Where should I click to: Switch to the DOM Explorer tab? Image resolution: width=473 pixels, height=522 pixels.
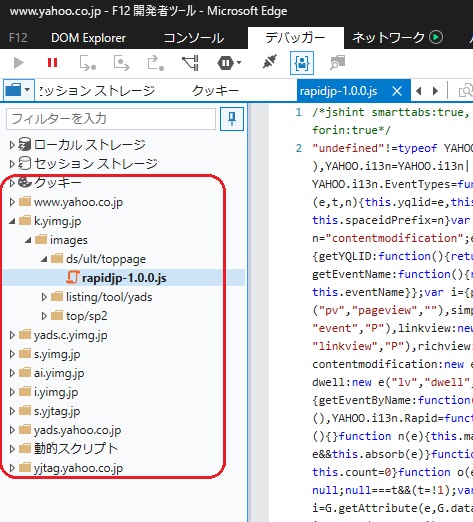[x=88, y=38]
